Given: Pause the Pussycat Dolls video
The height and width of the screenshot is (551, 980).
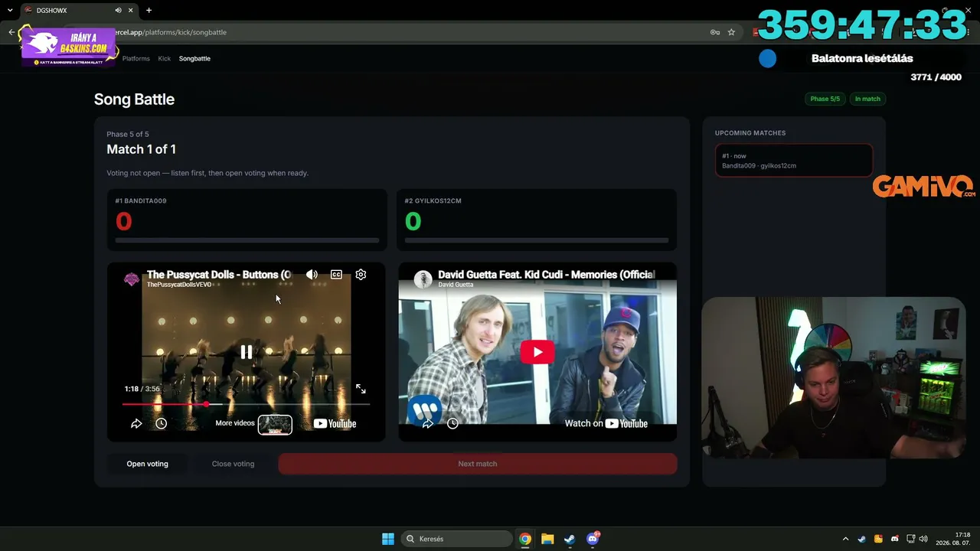Looking at the screenshot, I should [x=247, y=352].
